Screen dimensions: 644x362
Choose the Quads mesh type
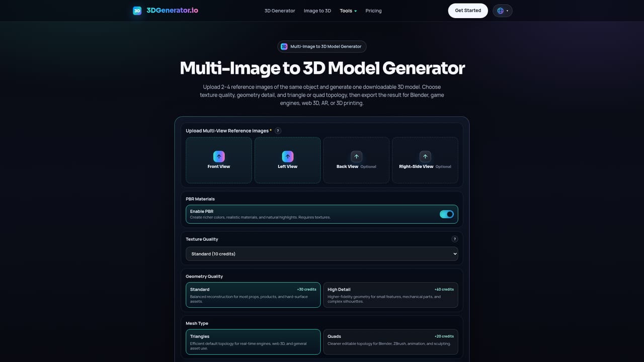(390, 342)
